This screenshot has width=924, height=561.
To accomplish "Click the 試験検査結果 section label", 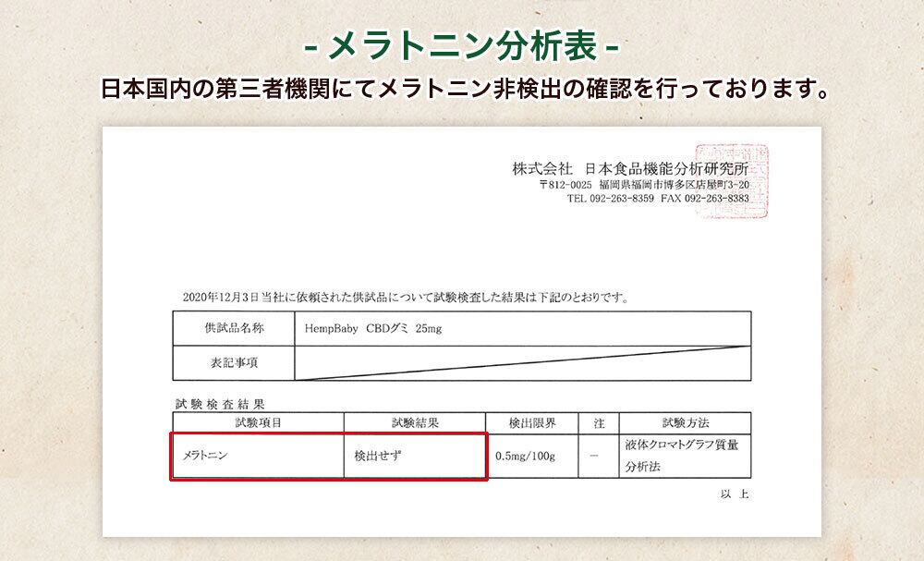I will [220, 404].
